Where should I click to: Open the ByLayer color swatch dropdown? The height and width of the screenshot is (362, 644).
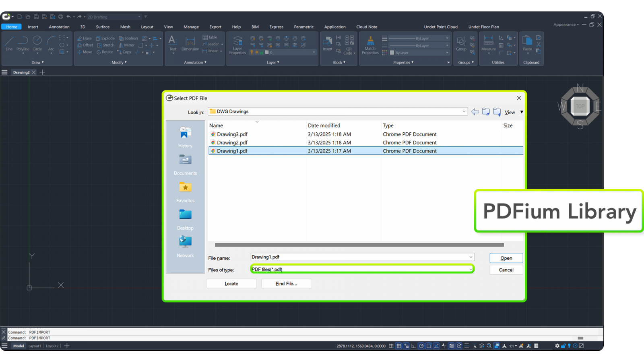419,53
